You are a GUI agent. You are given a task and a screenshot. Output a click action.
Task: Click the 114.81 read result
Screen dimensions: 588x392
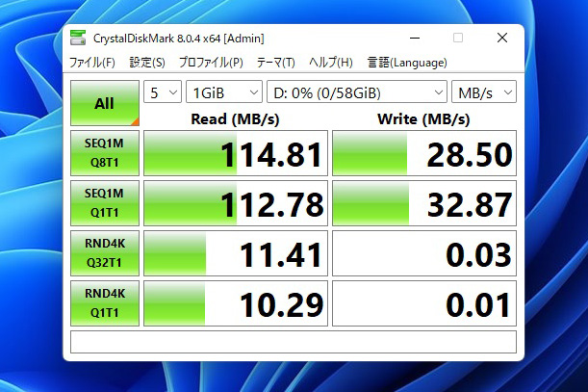point(236,153)
